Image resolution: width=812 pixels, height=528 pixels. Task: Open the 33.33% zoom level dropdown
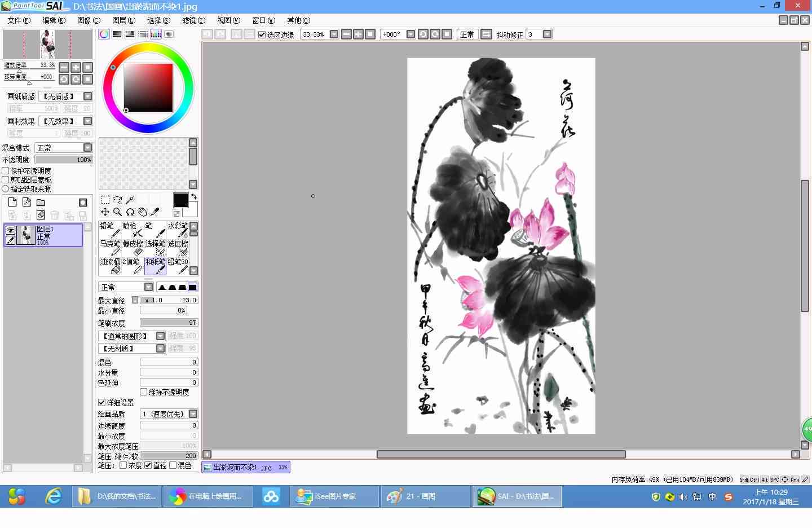[x=334, y=34]
